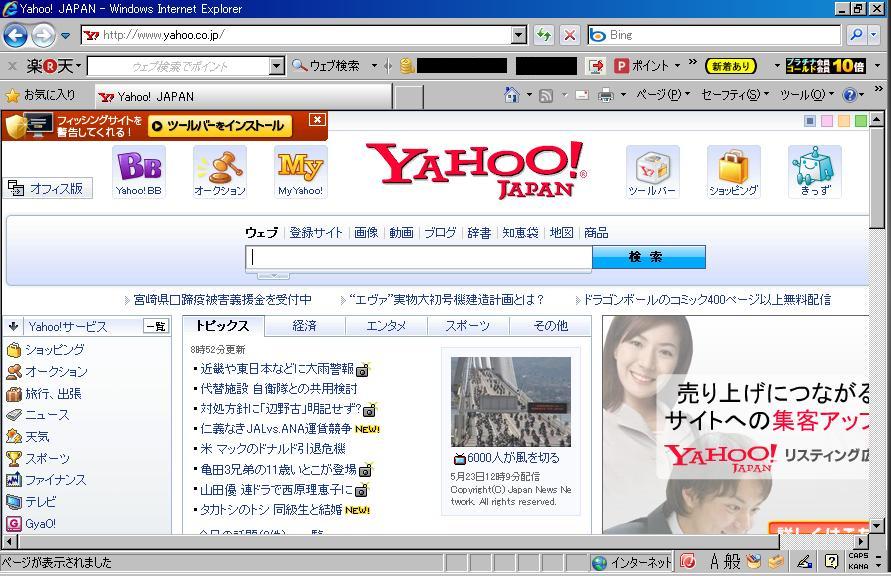891x576 pixels.
Task: Click the pink page color swatch
Action: 827,120
